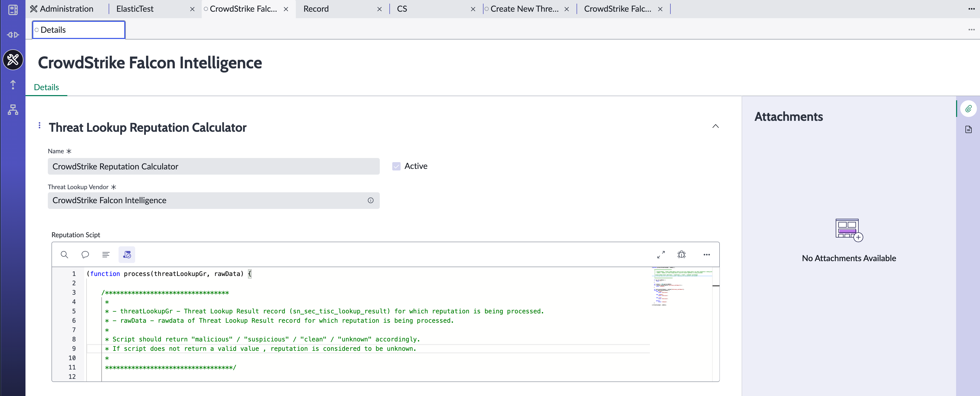Open the script debugger bug icon
Screen dimensions: 980x396
pos(681,254)
